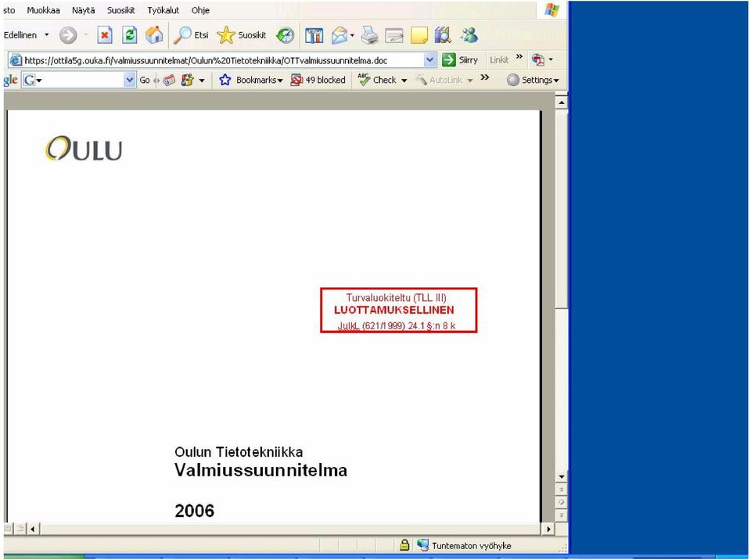Click the Forward navigation arrow icon
This screenshot has height=560, width=751.
(68, 35)
